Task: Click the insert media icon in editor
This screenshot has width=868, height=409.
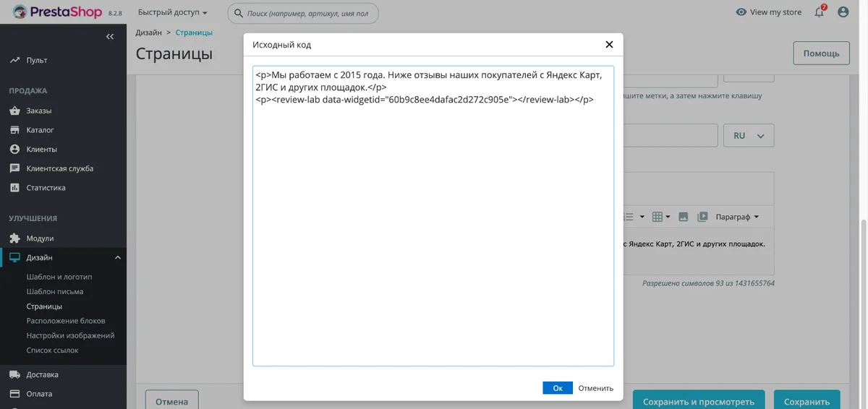Action: click(x=702, y=217)
